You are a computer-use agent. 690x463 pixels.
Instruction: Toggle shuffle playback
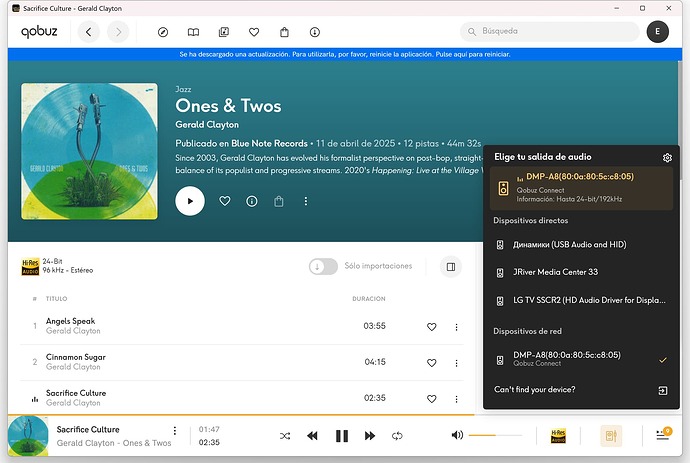point(285,436)
